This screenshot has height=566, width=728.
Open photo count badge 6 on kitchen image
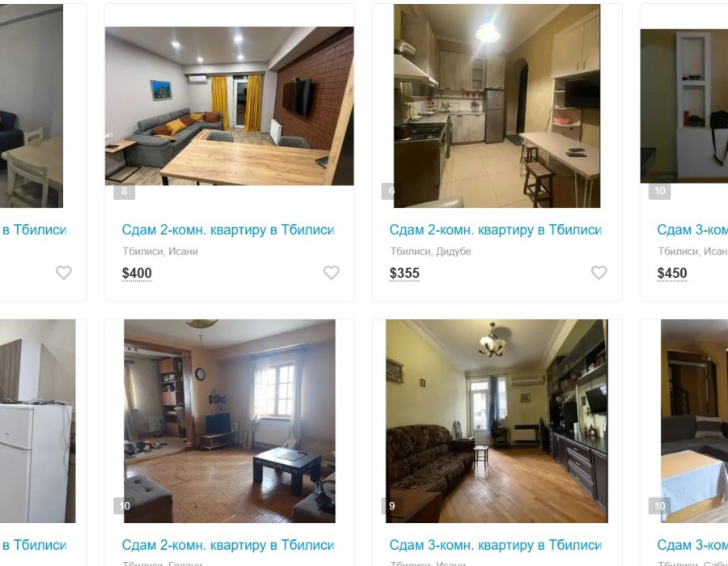(388, 191)
